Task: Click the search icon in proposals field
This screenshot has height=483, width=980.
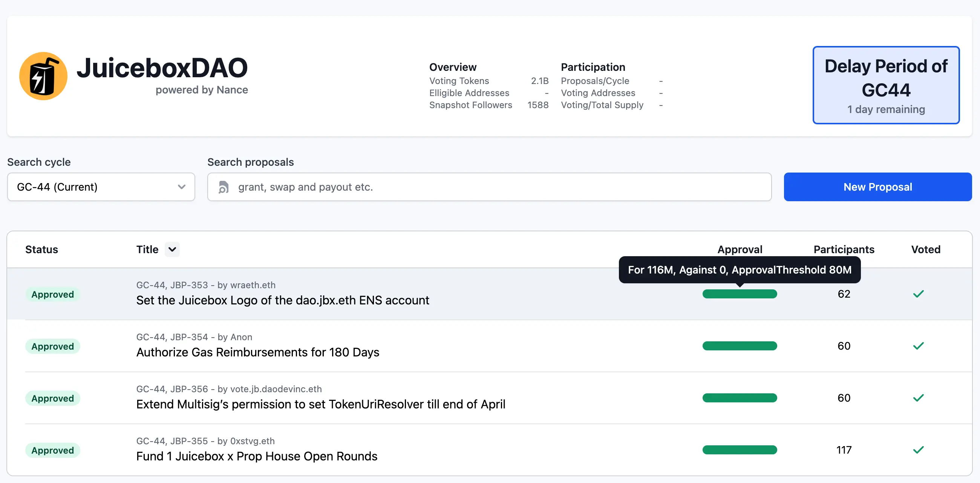Action: point(224,187)
